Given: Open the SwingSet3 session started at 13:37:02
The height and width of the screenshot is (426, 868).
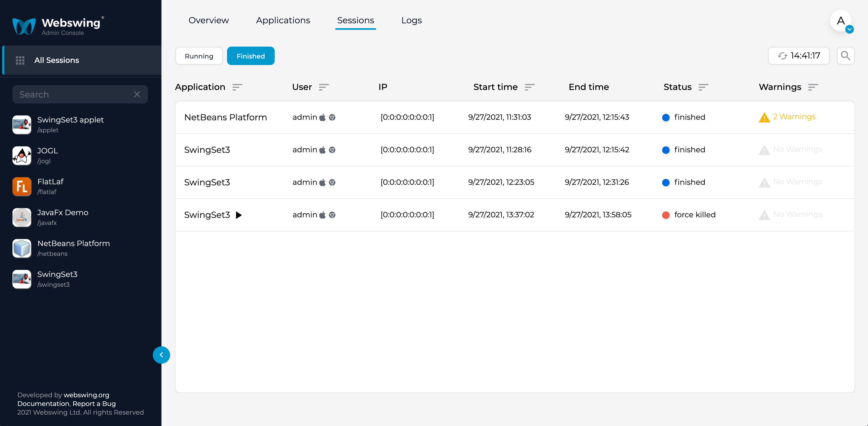Looking at the screenshot, I should pos(515,215).
